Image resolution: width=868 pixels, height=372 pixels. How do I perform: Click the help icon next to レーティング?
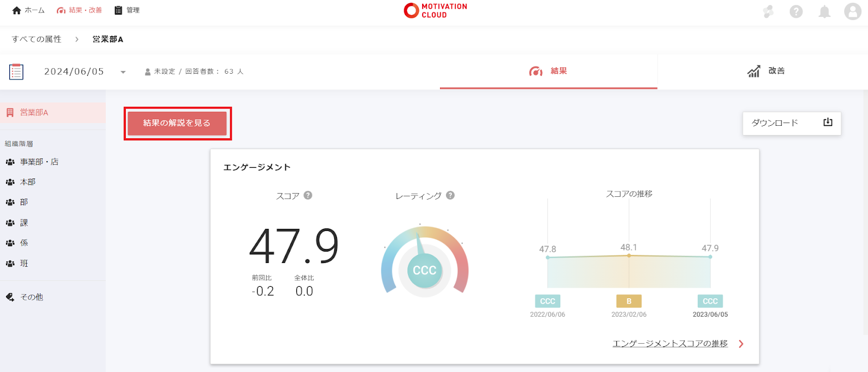[450, 195]
